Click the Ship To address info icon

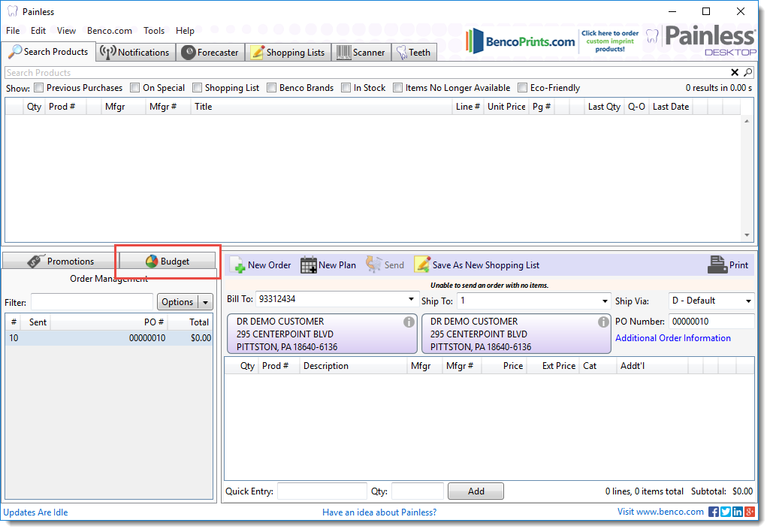pyautogui.click(x=603, y=322)
